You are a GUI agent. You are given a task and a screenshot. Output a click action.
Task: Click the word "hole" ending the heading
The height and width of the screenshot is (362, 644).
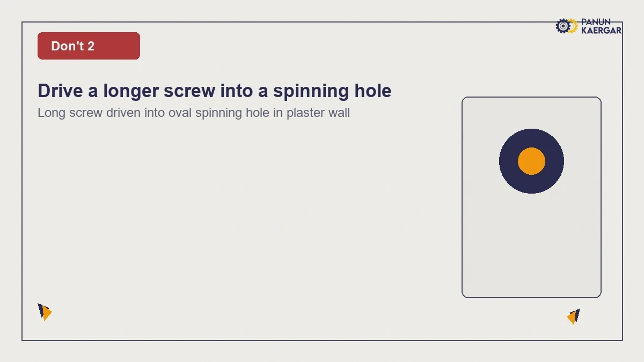coord(373,91)
